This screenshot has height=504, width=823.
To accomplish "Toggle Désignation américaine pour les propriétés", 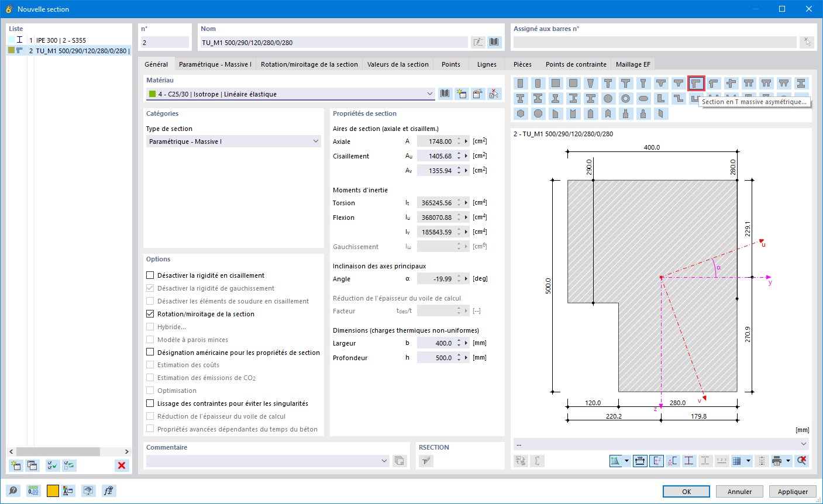I will (150, 353).
